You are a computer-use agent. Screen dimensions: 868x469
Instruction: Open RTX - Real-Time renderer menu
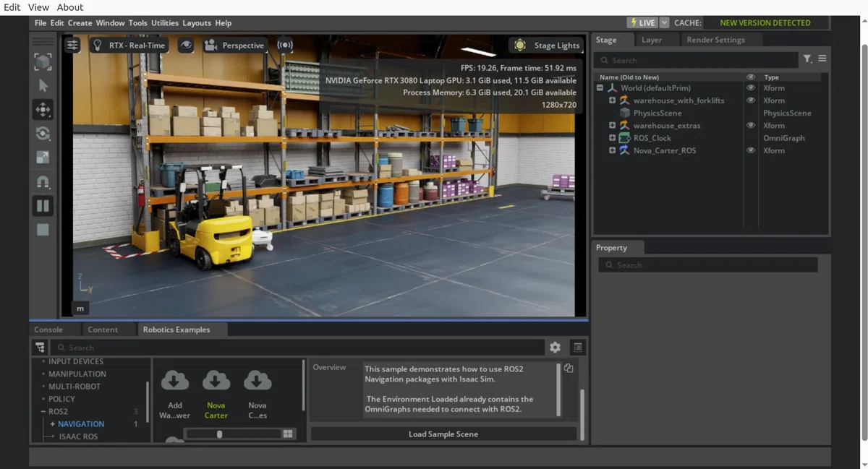click(129, 45)
